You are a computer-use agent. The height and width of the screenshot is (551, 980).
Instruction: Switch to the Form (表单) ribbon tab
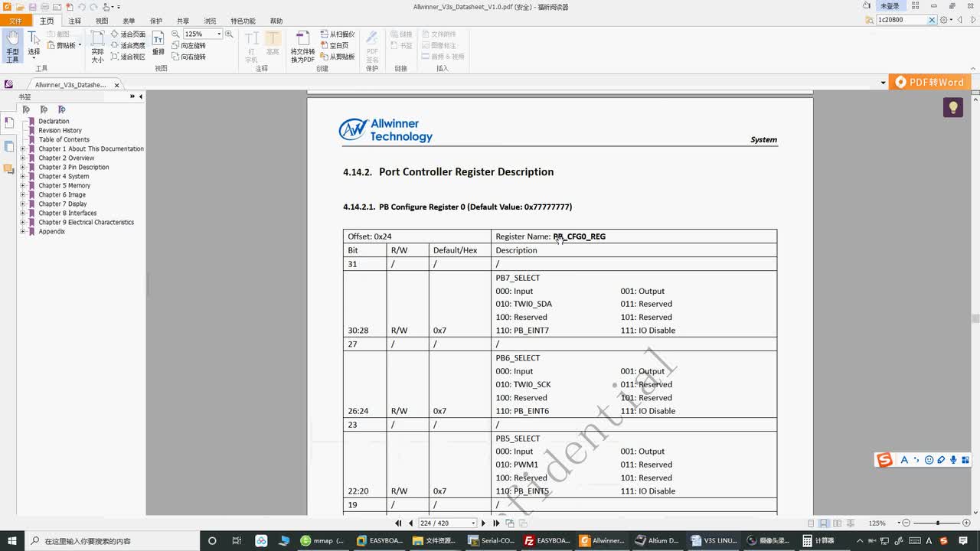(129, 21)
